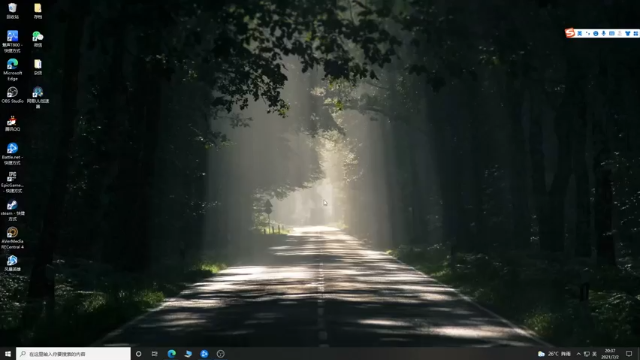Screen dimensions: 640x360
Task: Select the bottom blue desktop shortcut below RECentral
Action: coord(12,263)
